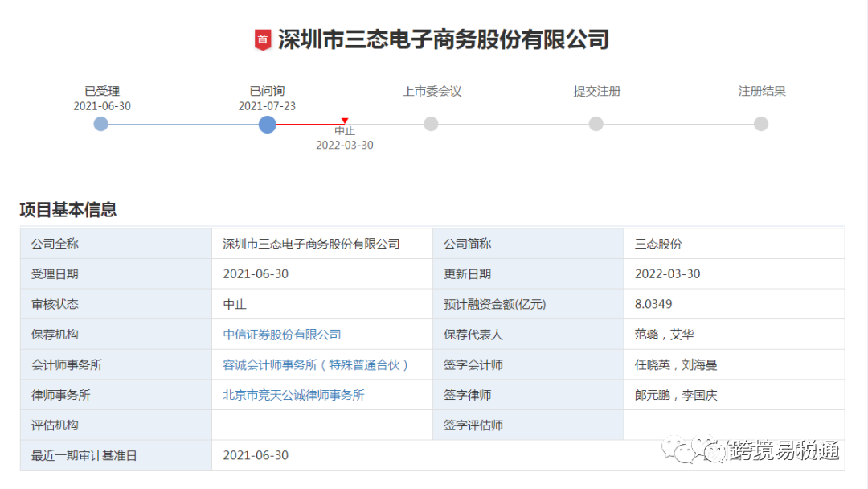
Task: Click the 提交注册 stage label
Action: [596, 91]
